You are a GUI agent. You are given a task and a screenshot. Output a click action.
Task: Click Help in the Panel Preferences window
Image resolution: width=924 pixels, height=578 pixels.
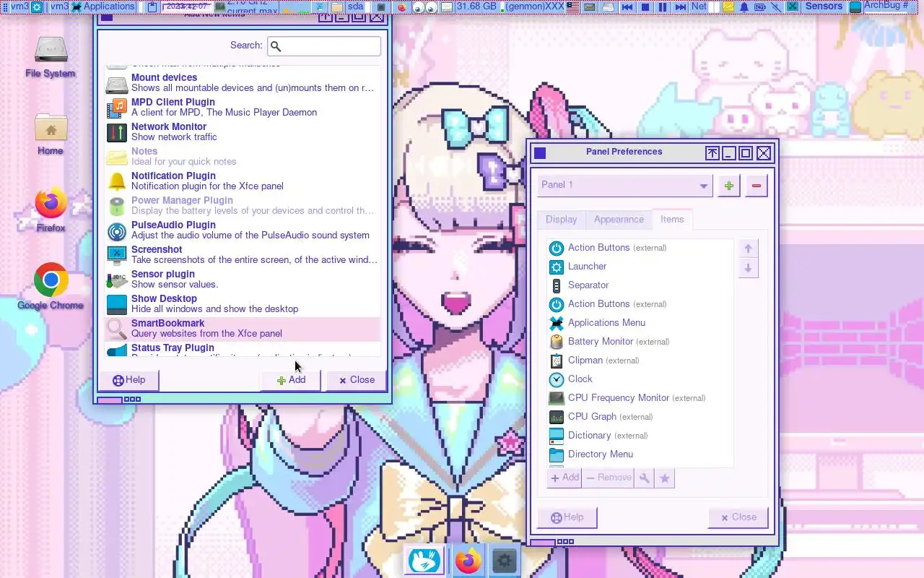pyautogui.click(x=567, y=517)
